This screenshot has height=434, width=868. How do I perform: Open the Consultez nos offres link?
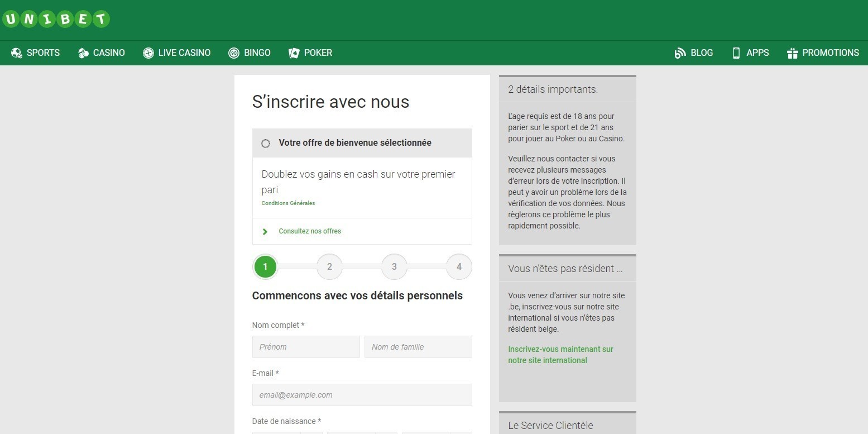tap(310, 231)
